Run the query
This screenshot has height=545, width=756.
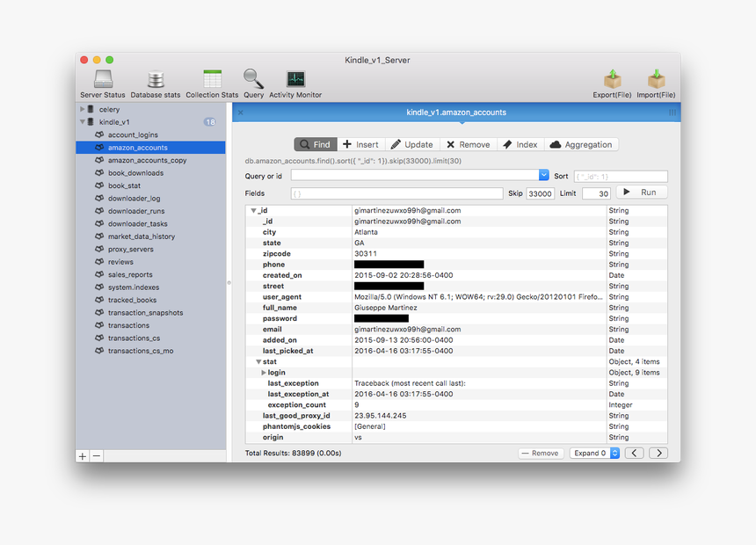pos(642,193)
